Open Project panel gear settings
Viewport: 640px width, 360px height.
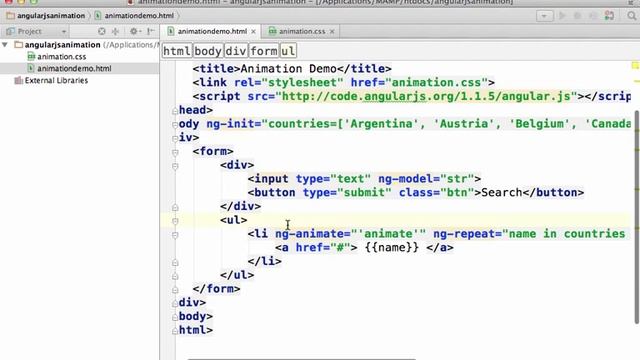tap(135, 31)
